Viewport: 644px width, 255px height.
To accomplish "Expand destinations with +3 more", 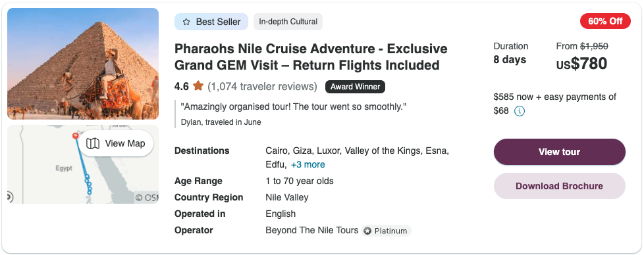I will tap(308, 165).
